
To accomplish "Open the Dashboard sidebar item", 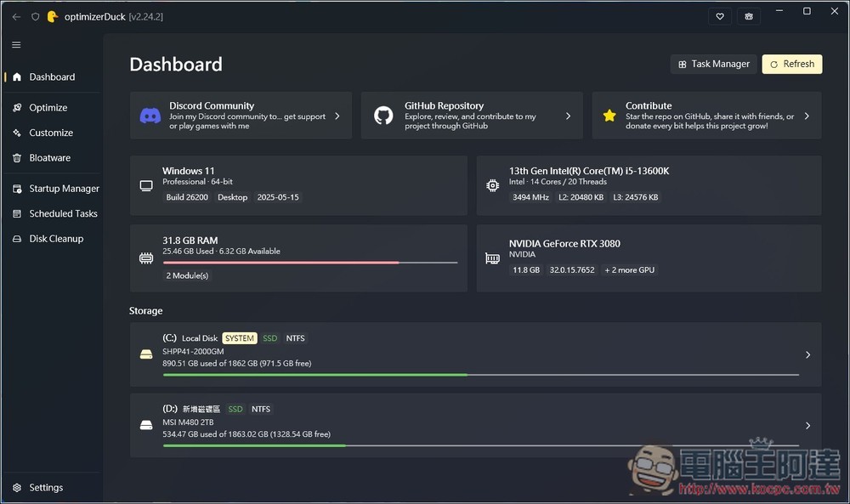I will pos(52,77).
